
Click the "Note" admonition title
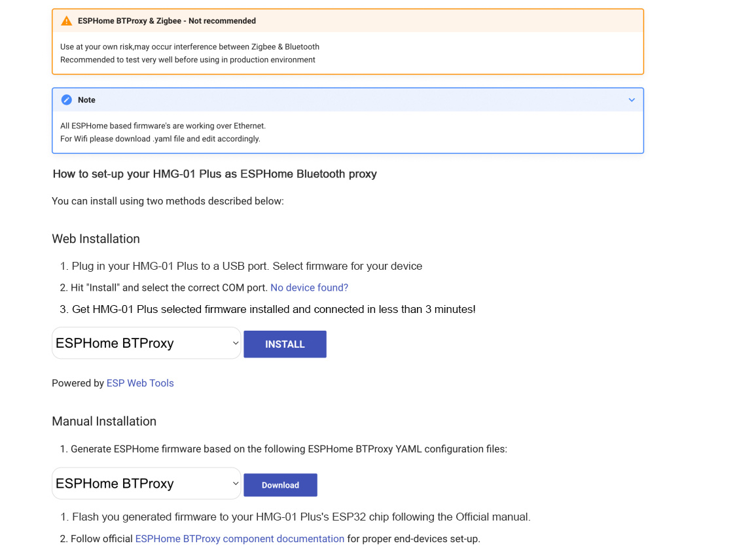click(x=86, y=100)
